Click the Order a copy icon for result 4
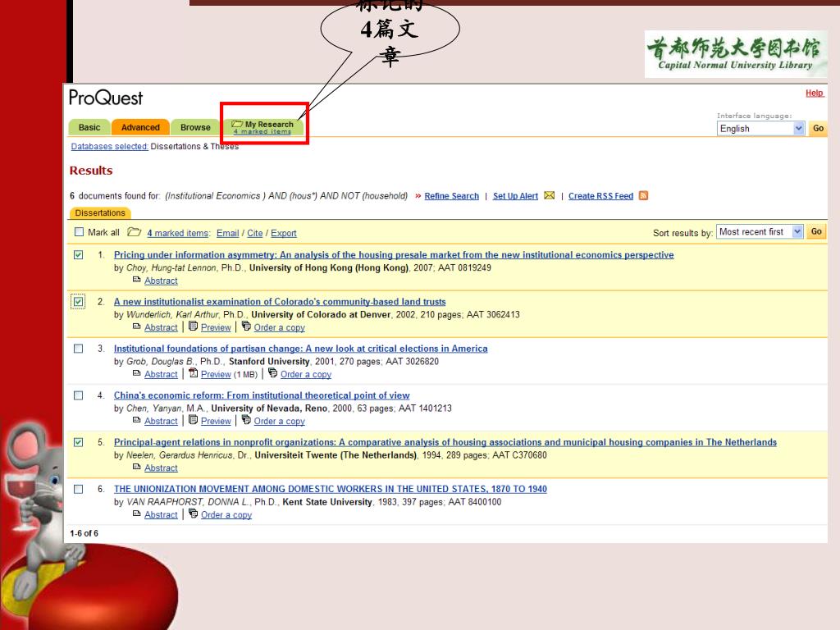 tap(246, 419)
